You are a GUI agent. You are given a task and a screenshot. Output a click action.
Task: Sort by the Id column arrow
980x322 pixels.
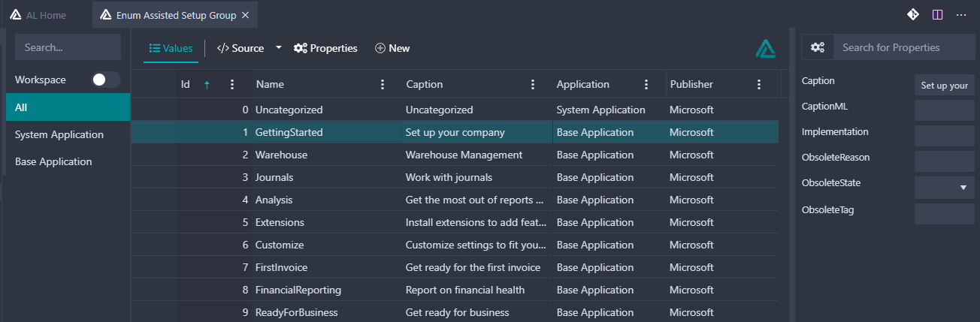pos(207,85)
